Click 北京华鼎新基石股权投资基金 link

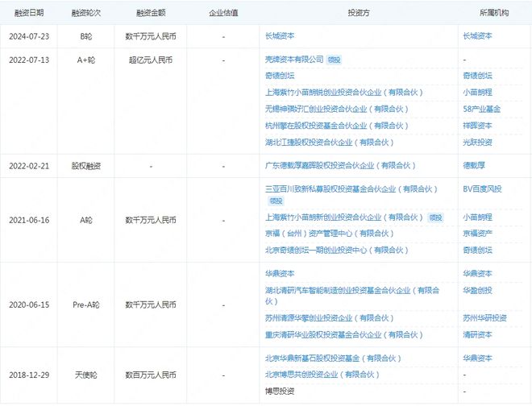[332, 358]
